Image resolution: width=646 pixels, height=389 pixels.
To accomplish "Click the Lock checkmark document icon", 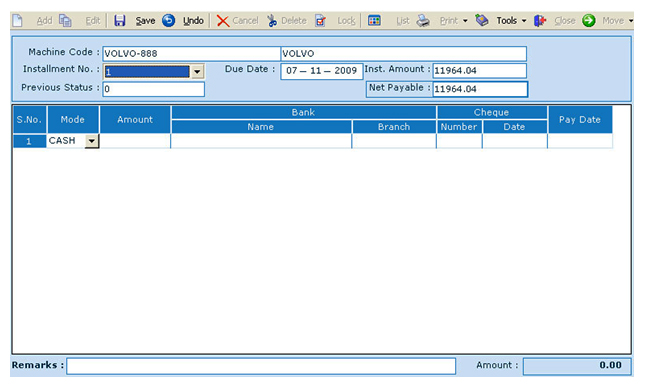I will click(x=321, y=20).
